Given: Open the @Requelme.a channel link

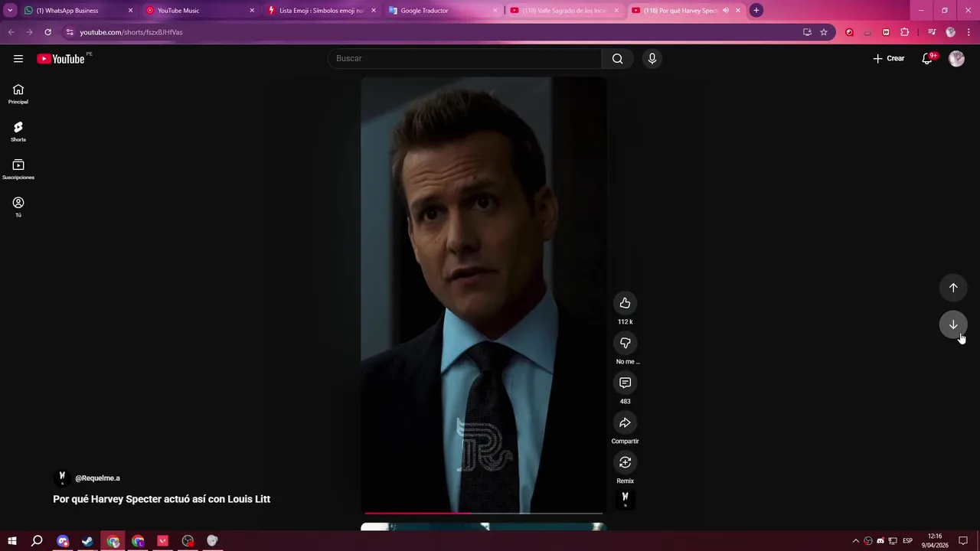Looking at the screenshot, I should click(97, 478).
